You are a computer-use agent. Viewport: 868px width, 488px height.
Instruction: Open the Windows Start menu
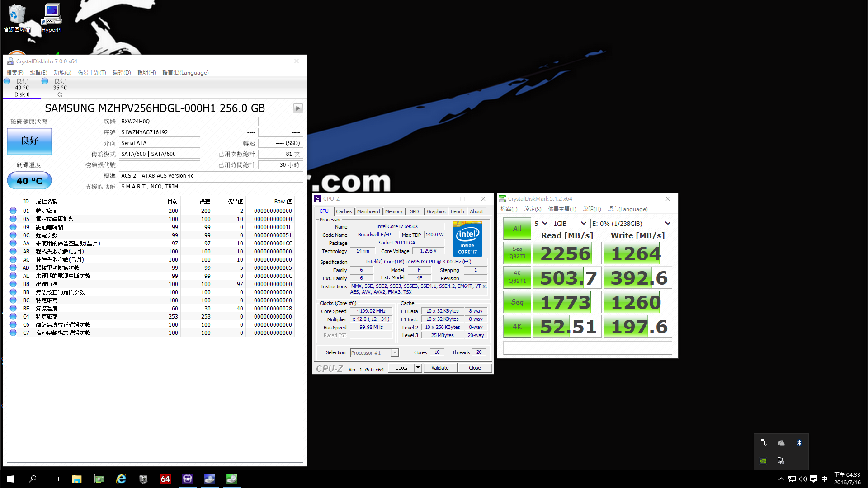point(11,479)
